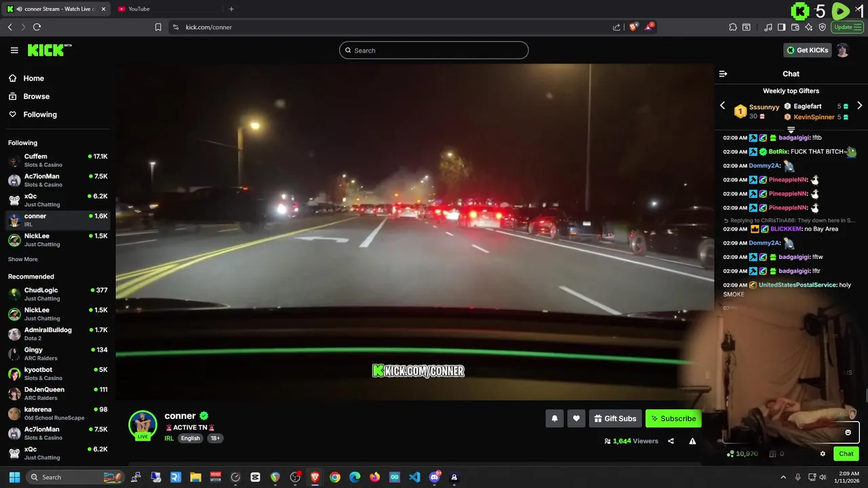Focus the Kick search box

tap(434, 50)
